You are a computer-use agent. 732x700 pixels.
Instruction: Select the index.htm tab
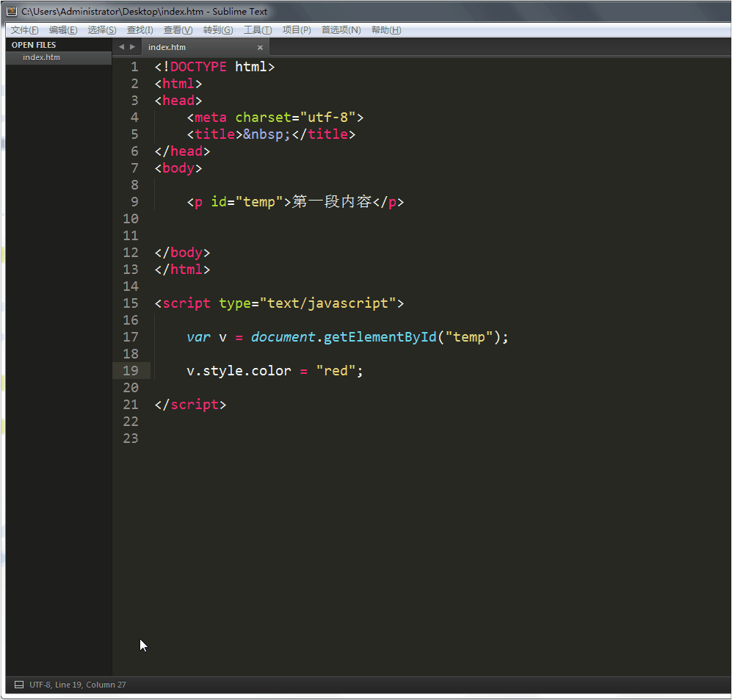click(204, 47)
